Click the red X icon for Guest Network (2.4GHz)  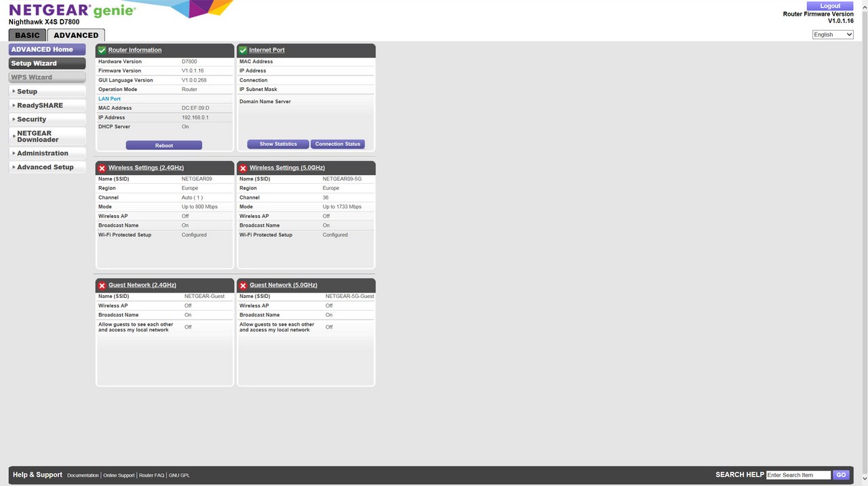[102, 285]
